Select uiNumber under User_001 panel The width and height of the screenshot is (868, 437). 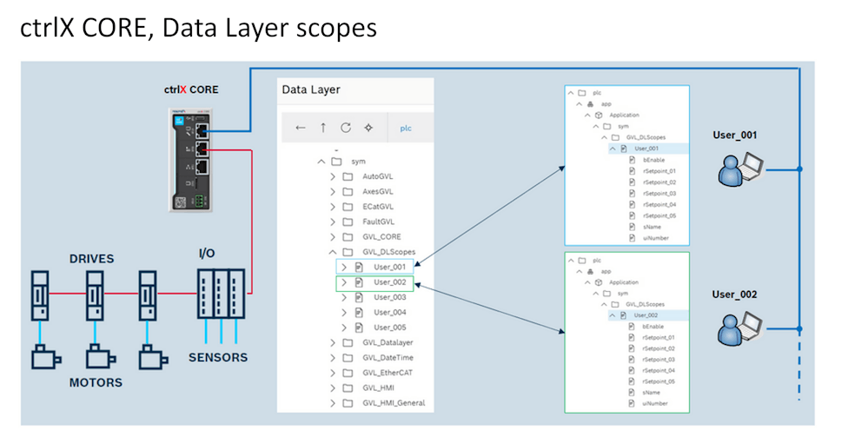656,238
